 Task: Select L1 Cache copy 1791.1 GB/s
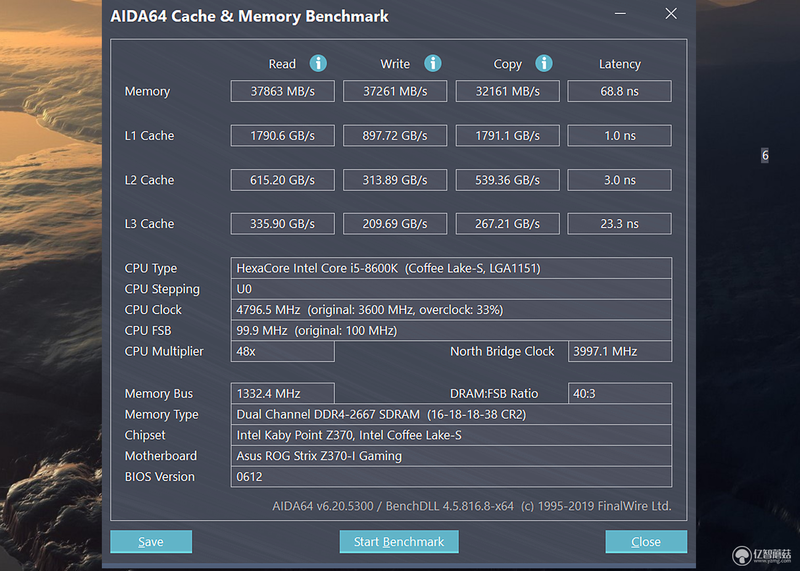(x=508, y=135)
